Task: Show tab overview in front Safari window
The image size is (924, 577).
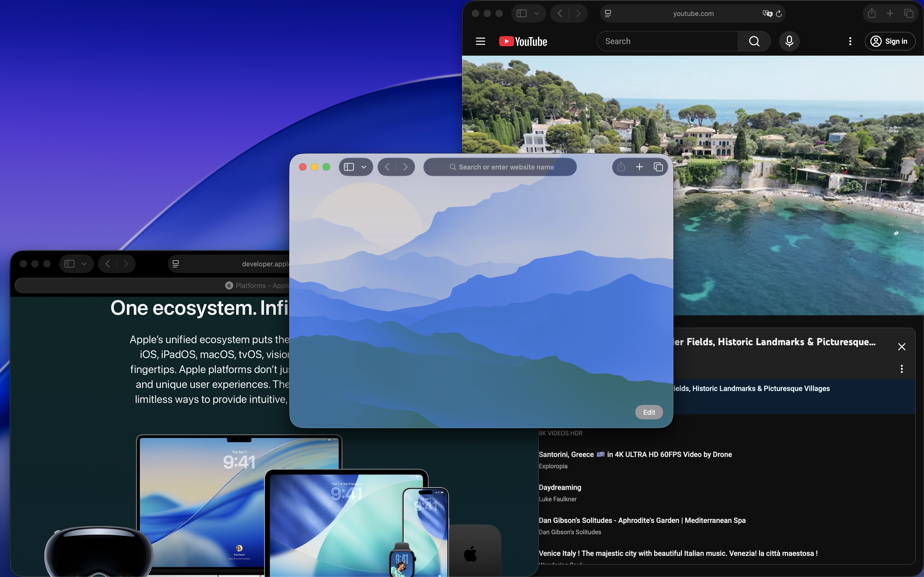Action: (x=658, y=167)
